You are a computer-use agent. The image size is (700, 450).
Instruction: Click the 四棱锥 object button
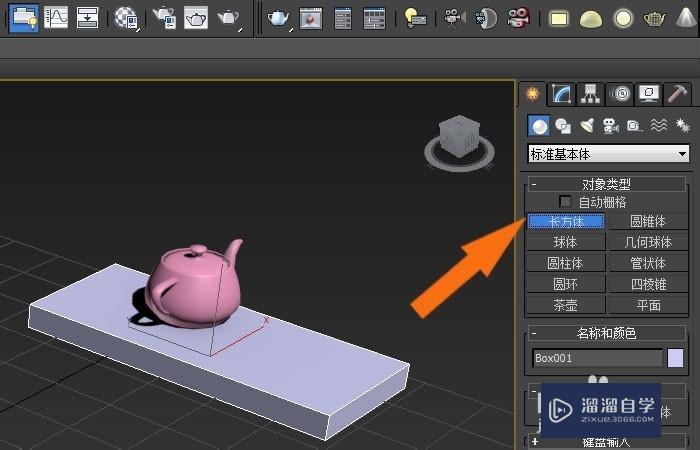648,284
